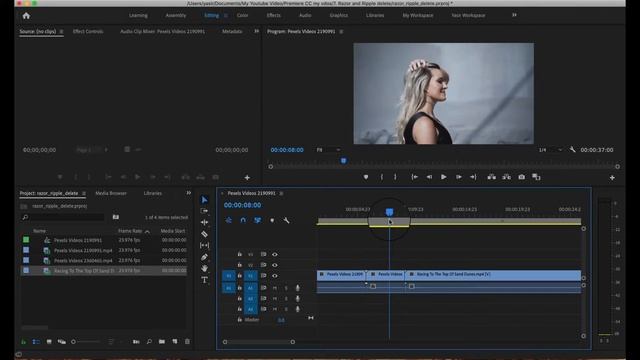Select the Selection tool arrow

(204, 200)
